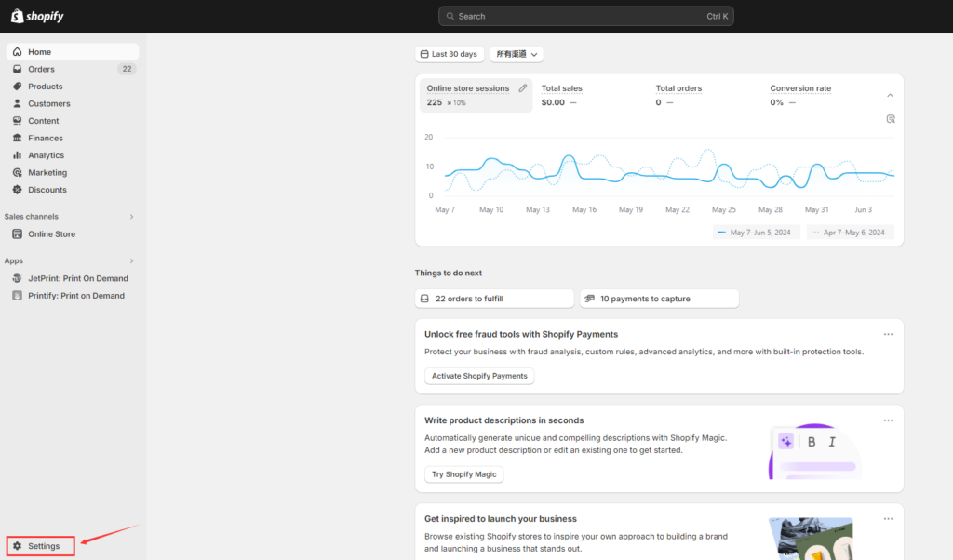Click the Online Store storefront icon

(x=17, y=233)
